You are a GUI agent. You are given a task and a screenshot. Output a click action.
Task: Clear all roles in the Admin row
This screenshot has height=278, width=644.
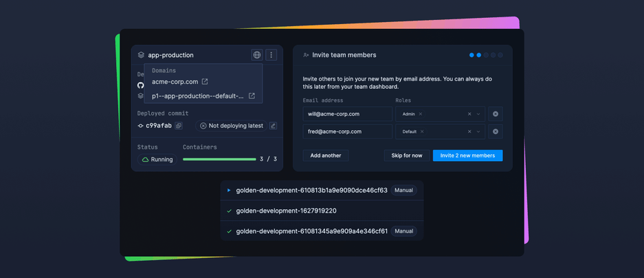(469, 114)
